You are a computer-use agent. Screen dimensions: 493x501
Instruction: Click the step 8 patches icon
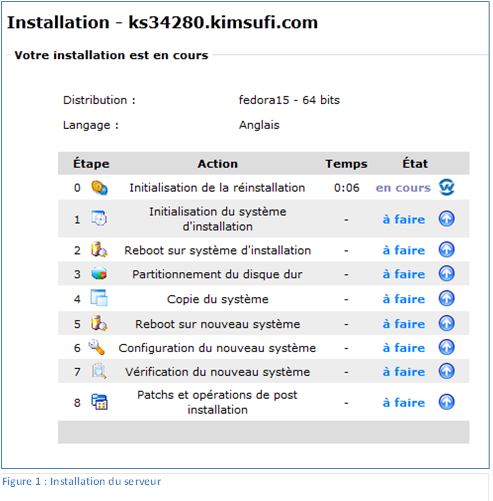[x=99, y=402]
